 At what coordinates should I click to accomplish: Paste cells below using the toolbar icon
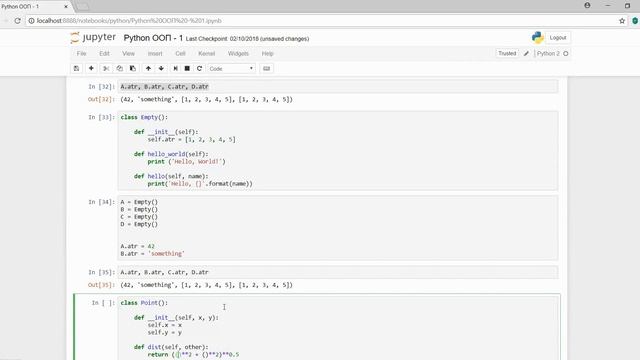133,69
